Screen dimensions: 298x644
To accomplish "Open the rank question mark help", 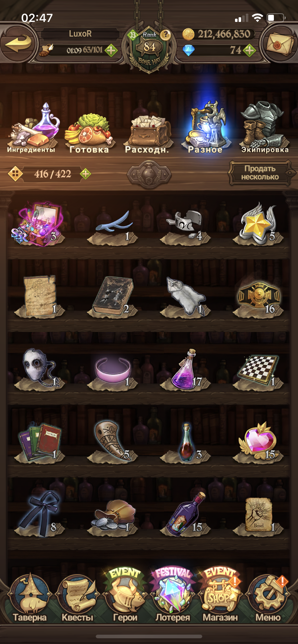I will point(165,35).
